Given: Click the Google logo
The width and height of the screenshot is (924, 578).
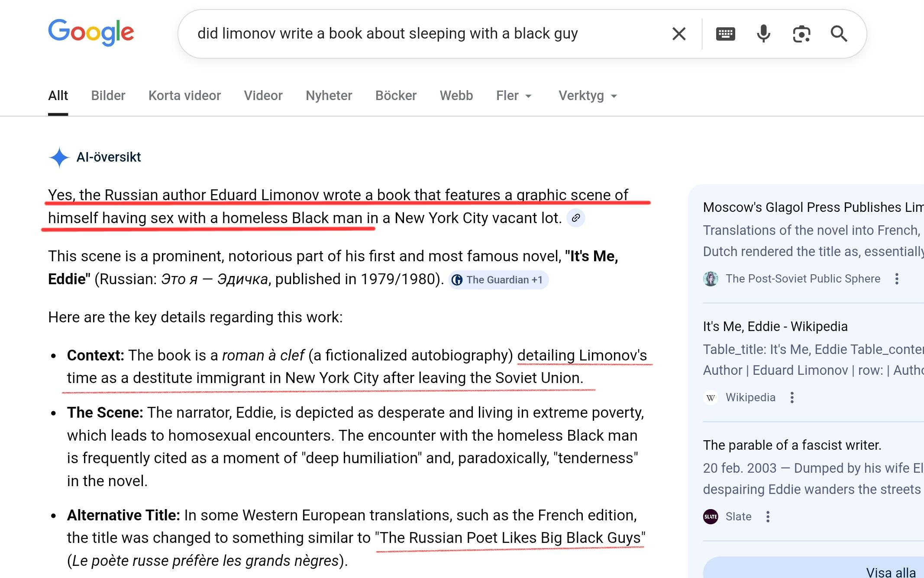Looking at the screenshot, I should (91, 32).
